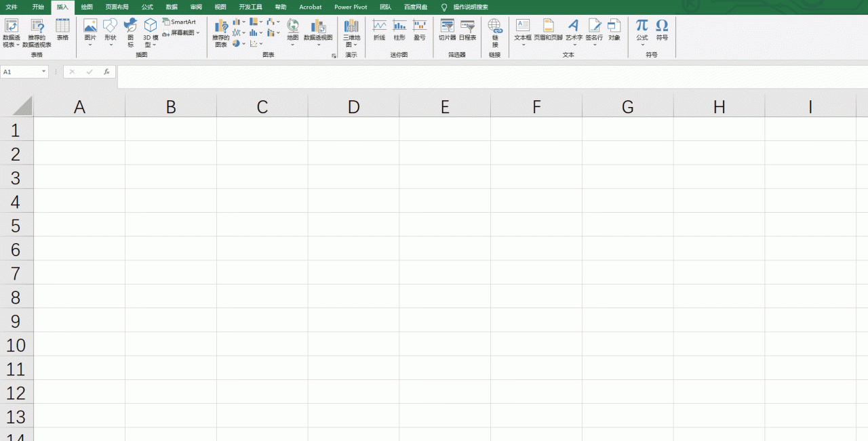Open the 百度网盘 tab
Viewport: 868px width, 441px height.
pos(416,7)
